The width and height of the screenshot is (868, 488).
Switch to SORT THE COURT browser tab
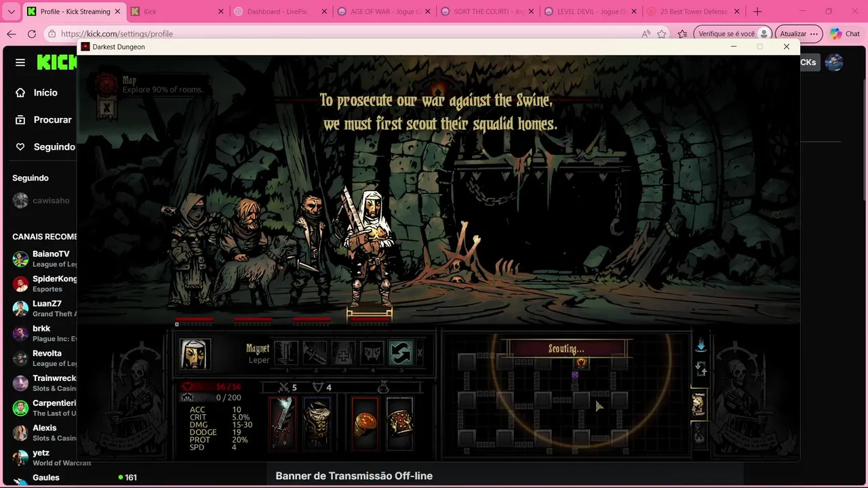click(x=488, y=12)
